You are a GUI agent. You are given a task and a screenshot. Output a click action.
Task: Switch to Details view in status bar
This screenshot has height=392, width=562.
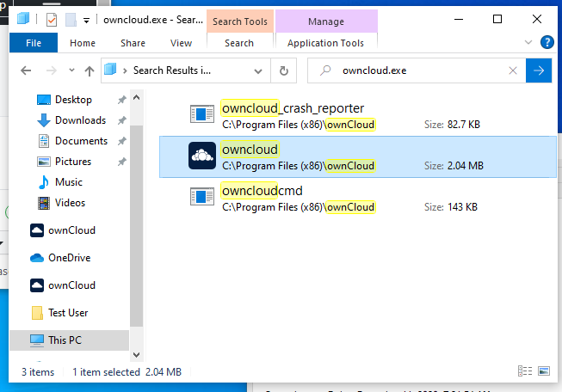(525, 371)
